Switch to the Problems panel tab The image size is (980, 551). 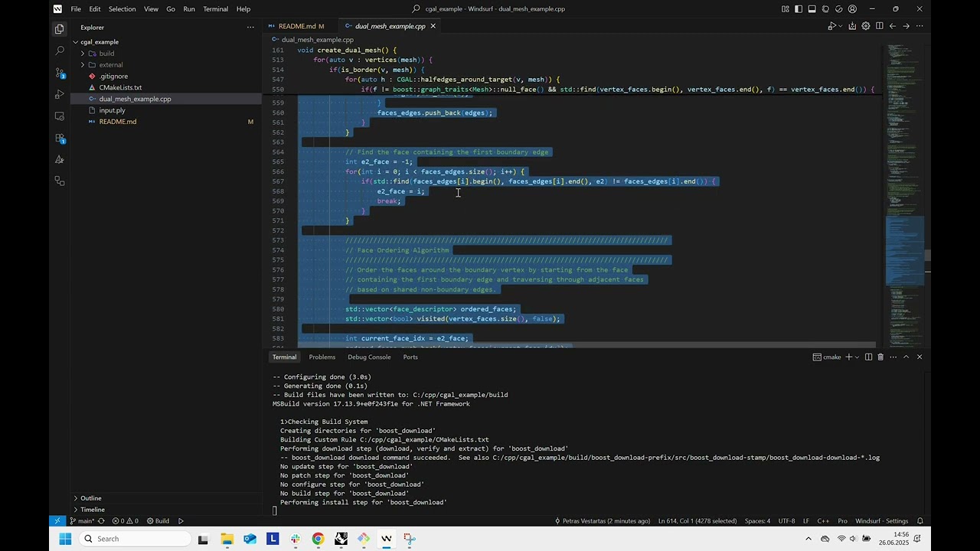click(x=322, y=357)
